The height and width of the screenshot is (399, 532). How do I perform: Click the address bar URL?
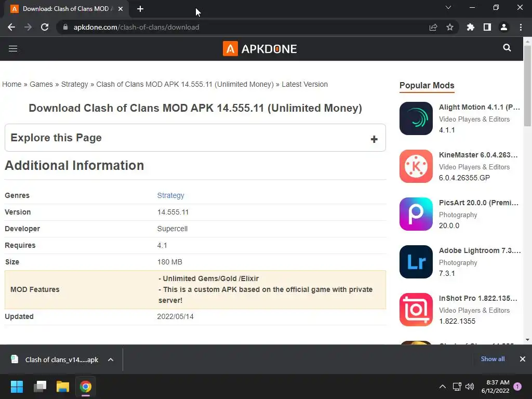click(x=137, y=27)
